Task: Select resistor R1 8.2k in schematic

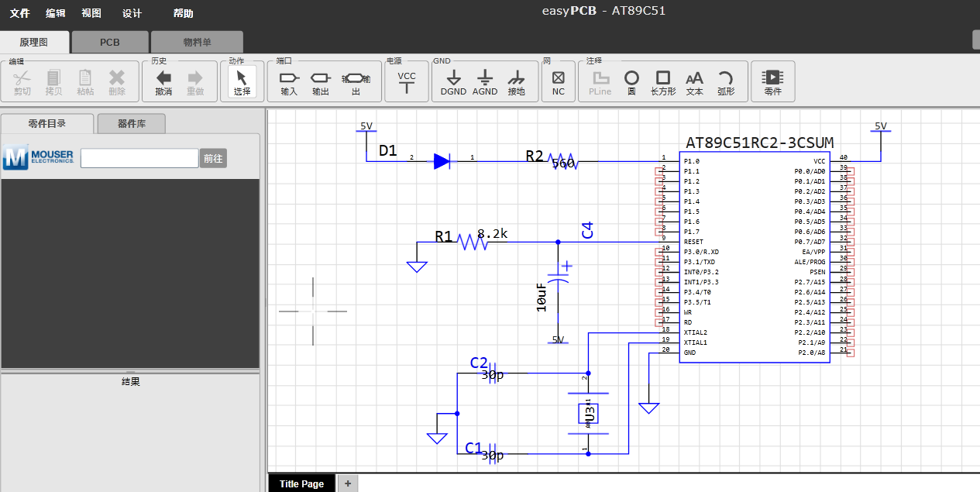Action: (x=472, y=242)
